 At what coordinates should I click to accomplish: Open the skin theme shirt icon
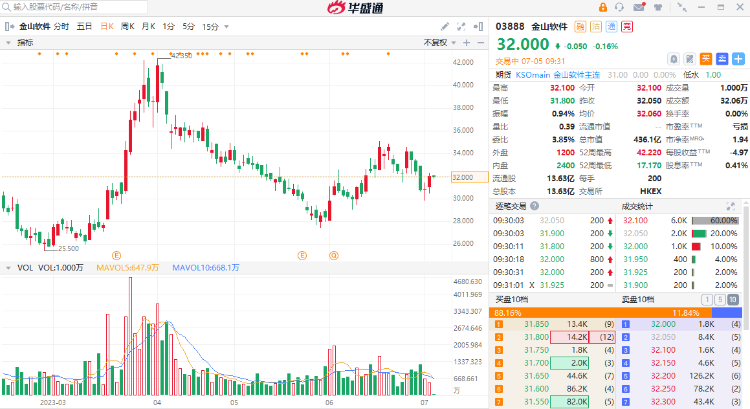(x=658, y=7)
